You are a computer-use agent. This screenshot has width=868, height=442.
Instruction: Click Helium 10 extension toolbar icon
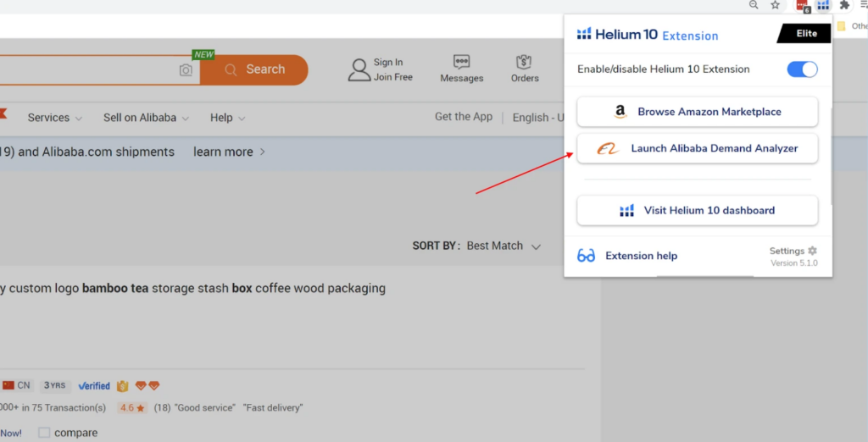click(x=823, y=6)
